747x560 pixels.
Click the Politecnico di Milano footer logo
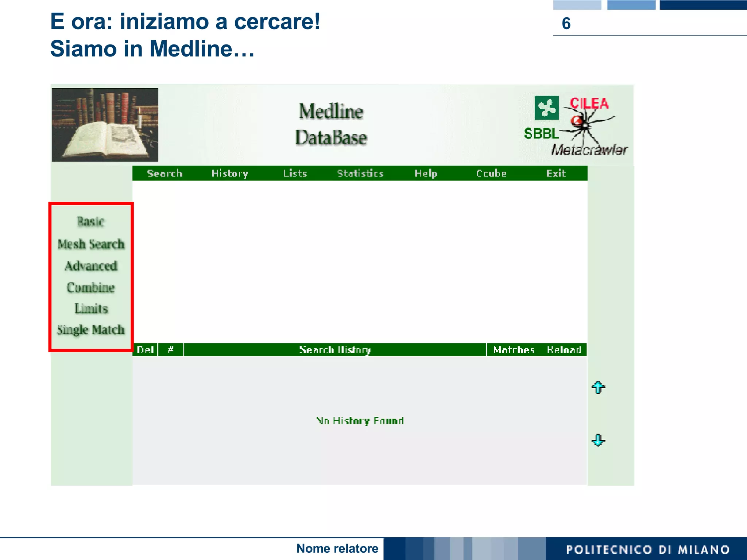tap(648, 549)
